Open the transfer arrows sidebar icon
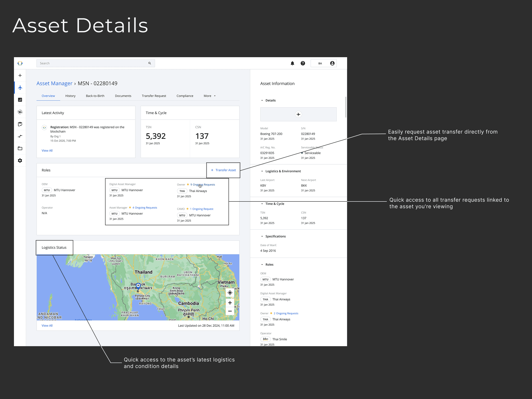Screen dimensions: 532x399 pyautogui.click(x=20, y=136)
